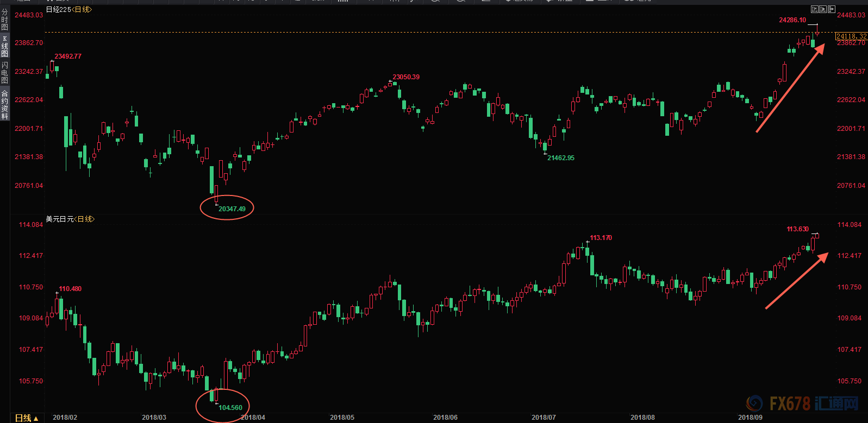Screen dimensions: 868x423
Task: Click the 113.170 peak label
Action: pos(601,238)
